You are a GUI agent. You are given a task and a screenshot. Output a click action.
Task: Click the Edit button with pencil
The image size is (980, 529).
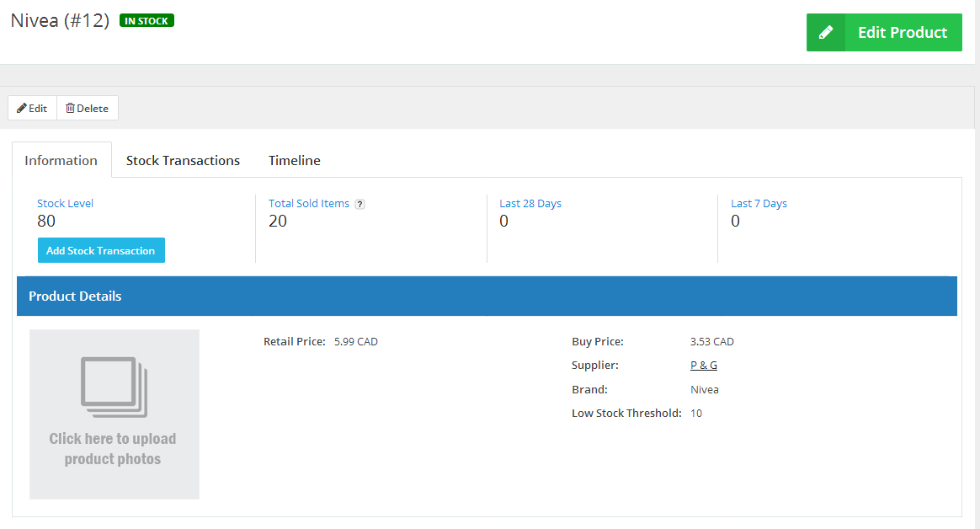coord(33,108)
